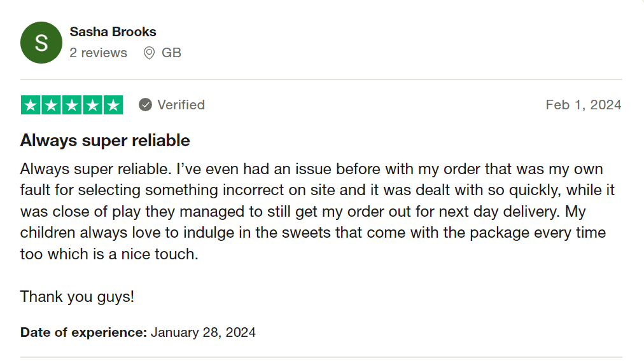Click the green "S" profile avatar

click(x=41, y=43)
